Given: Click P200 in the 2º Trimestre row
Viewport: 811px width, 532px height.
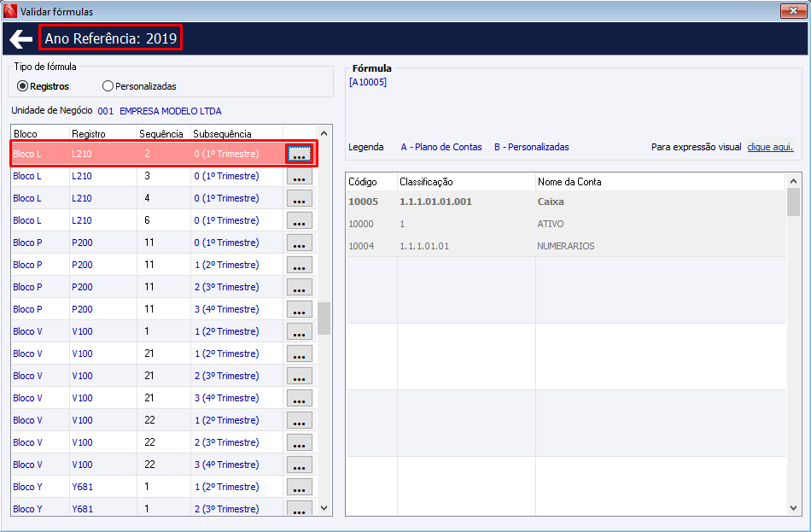Looking at the screenshot, I should pyautogui.click(x=82, y=265).
